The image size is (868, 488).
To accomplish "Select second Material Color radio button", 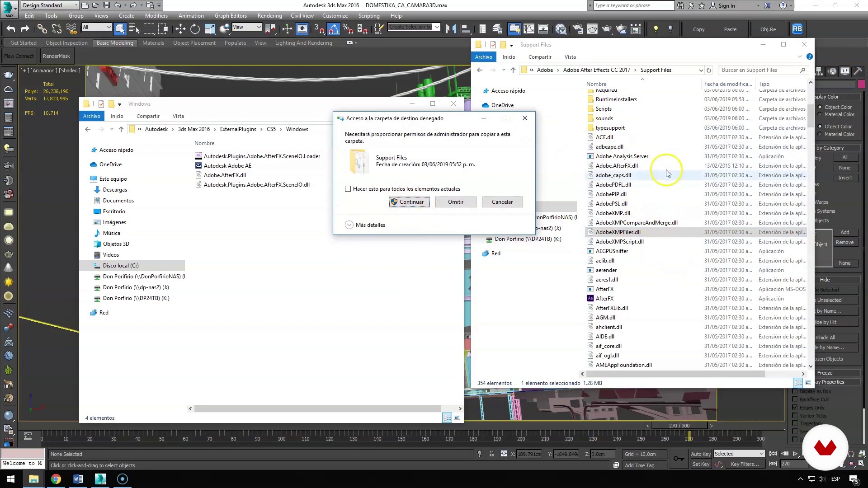I will 820,134.
